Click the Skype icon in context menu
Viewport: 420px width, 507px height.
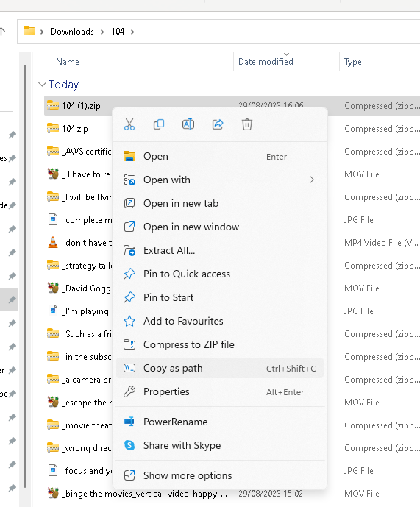click(x=129, y=446)
